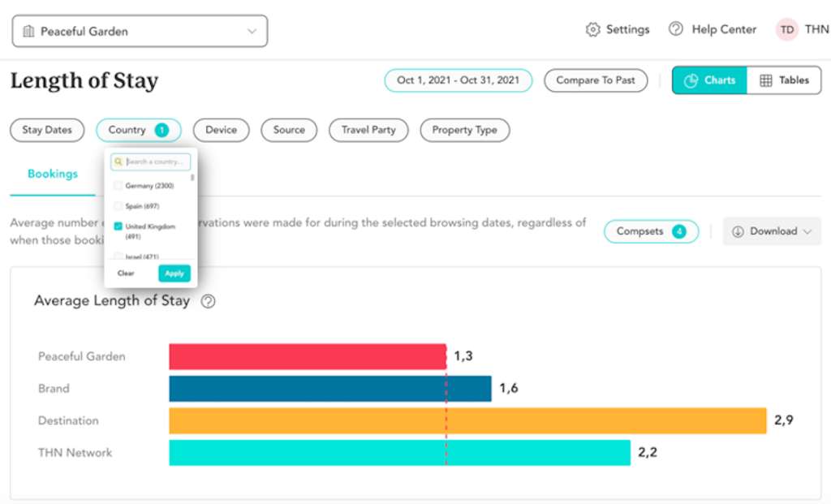Click Compare To Past
The image size is (831, 504).
click(596, 80)
